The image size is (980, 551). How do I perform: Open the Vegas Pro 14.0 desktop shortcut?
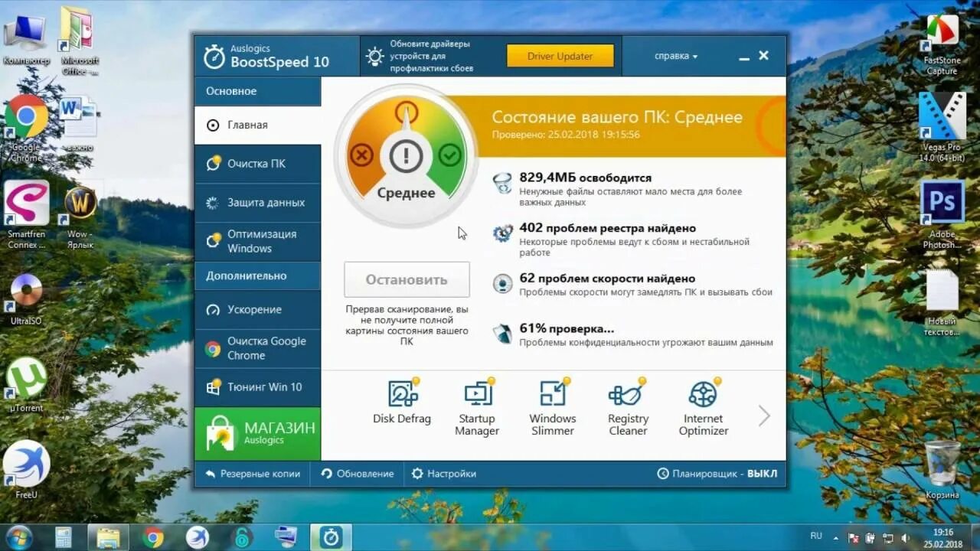point(942,128)
